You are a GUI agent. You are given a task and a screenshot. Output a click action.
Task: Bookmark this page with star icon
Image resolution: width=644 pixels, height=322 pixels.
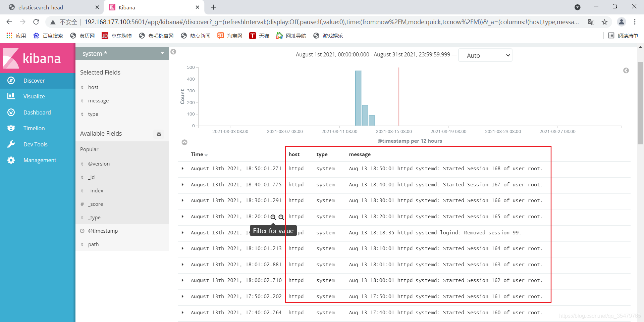point(604,22)
